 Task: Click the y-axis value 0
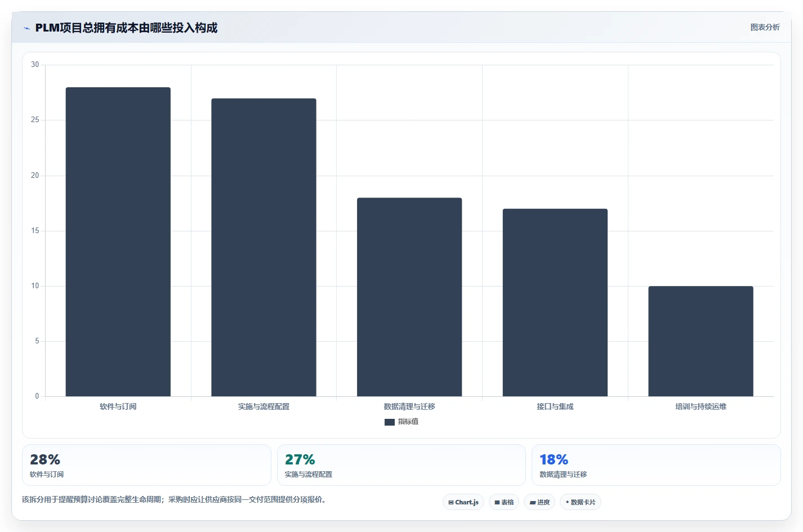pos(37,396)
